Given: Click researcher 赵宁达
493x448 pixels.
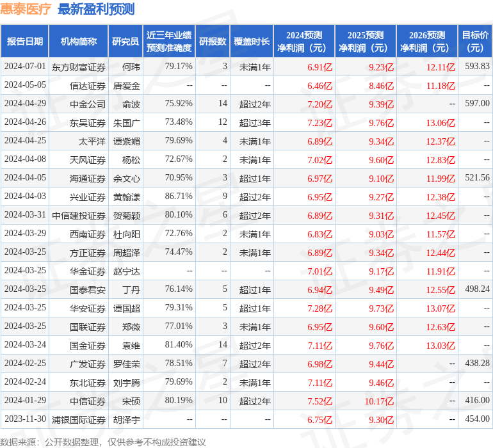Looking at the screenshot, I should coord(127,271).
